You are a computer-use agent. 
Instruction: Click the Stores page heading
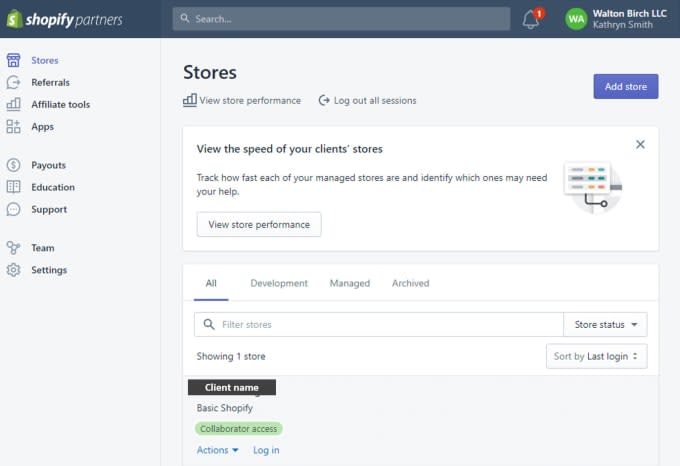tap(209, 72)
